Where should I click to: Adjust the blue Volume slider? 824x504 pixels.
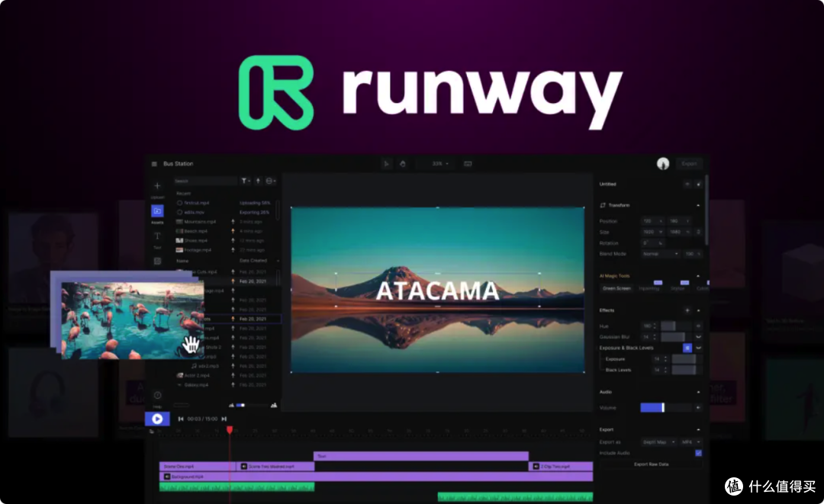click(666, 407)
